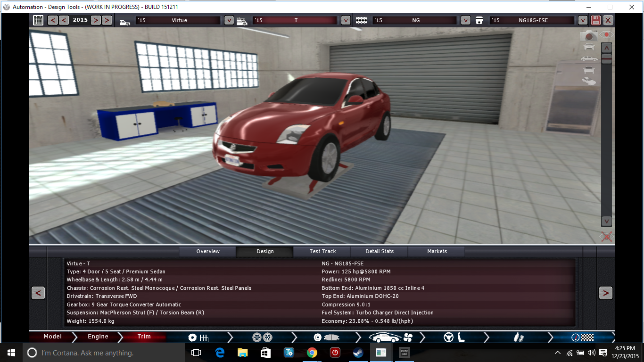Click next page arrow right of stats

[605, 293]
